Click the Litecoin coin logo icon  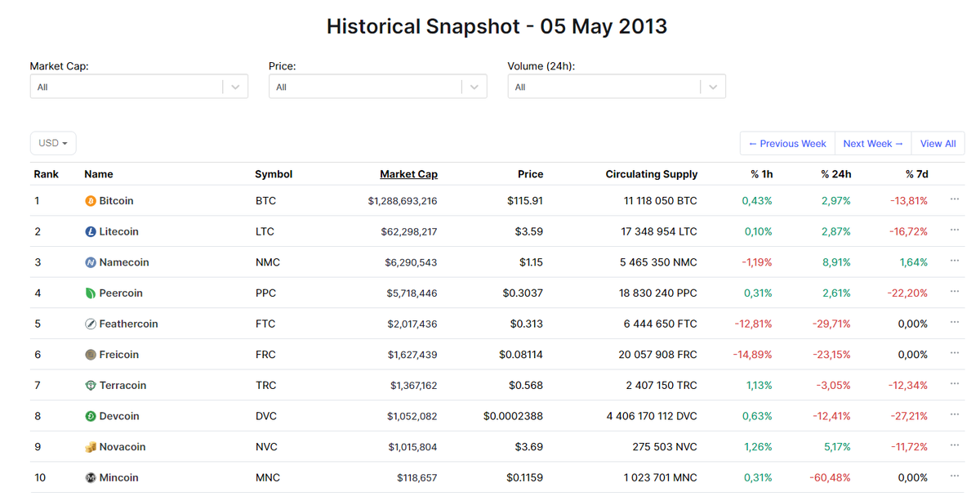[x=91, y=232]
